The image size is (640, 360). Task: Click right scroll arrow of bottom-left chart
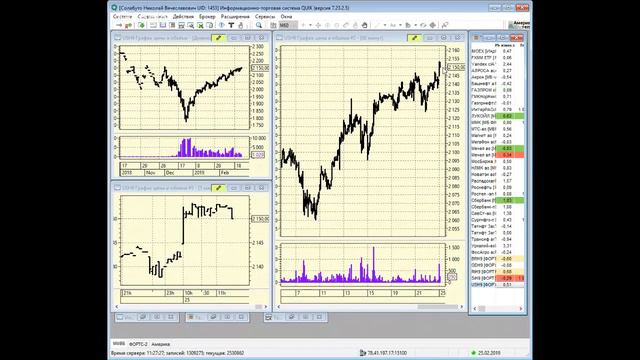tap(266, 307)
